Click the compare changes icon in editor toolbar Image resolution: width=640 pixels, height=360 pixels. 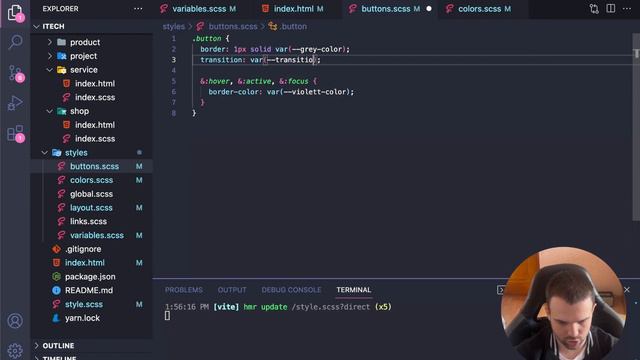click(594, 9)
